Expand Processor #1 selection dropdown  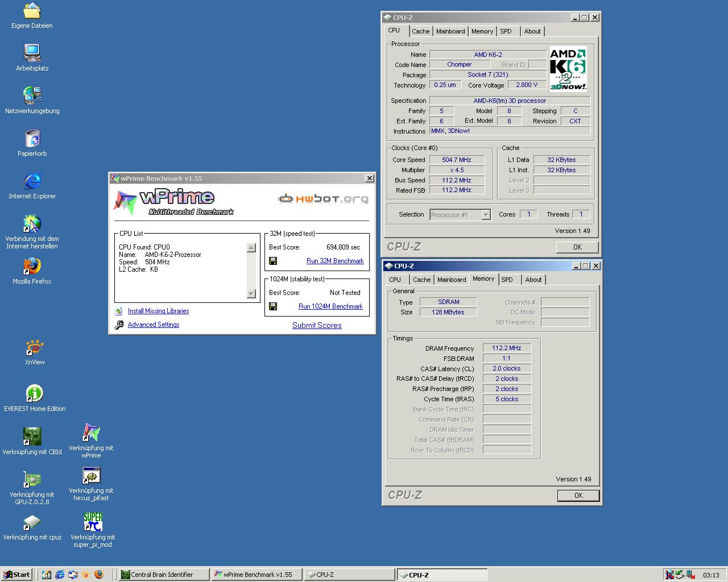(x=486, y=215)
